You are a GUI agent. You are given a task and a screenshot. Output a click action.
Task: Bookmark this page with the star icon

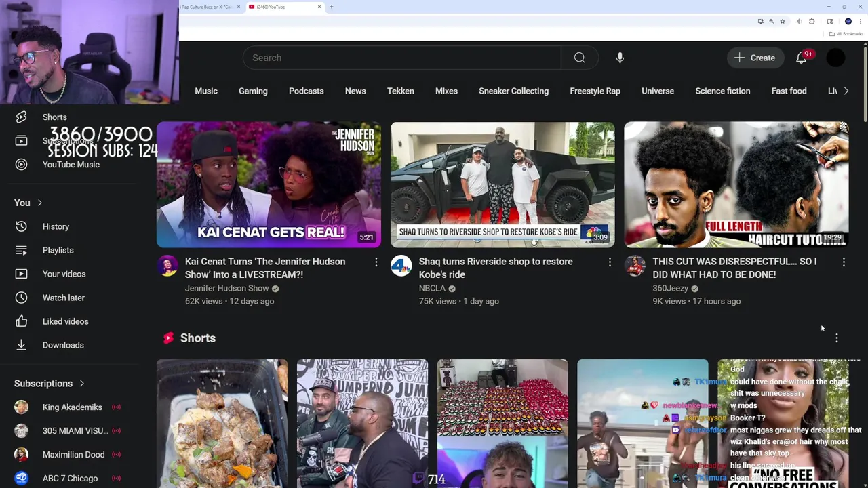click(783, 21)
